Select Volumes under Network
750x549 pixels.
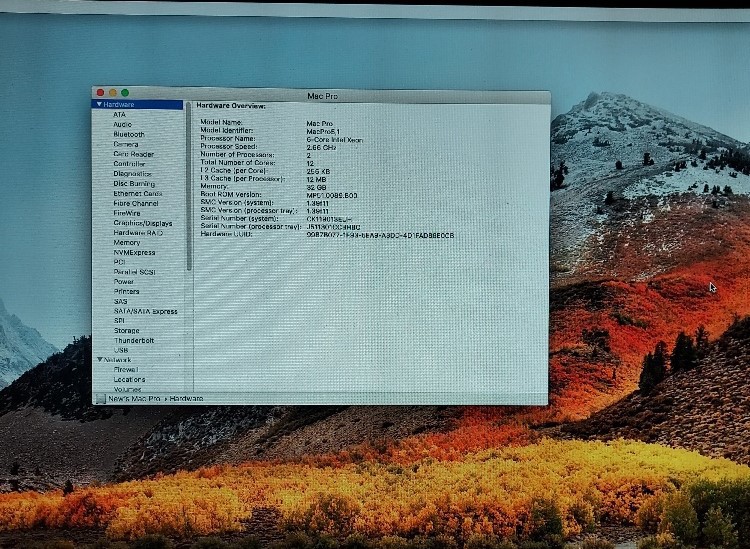[128, 389]
